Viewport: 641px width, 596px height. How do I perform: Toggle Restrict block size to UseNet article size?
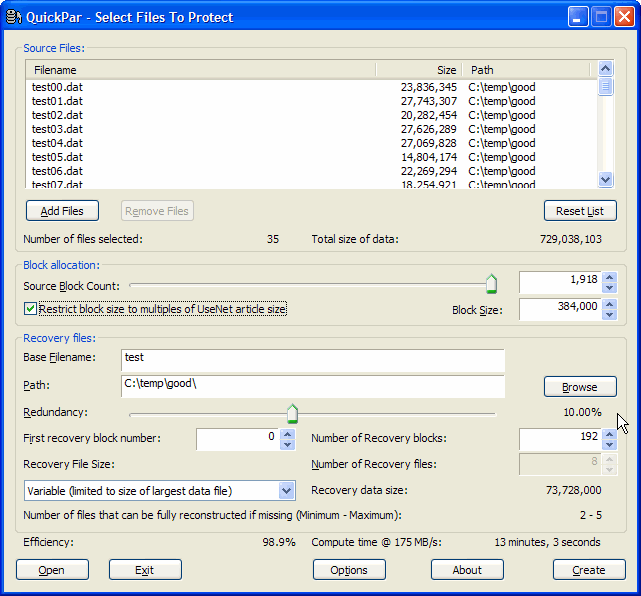pos(31,310)
